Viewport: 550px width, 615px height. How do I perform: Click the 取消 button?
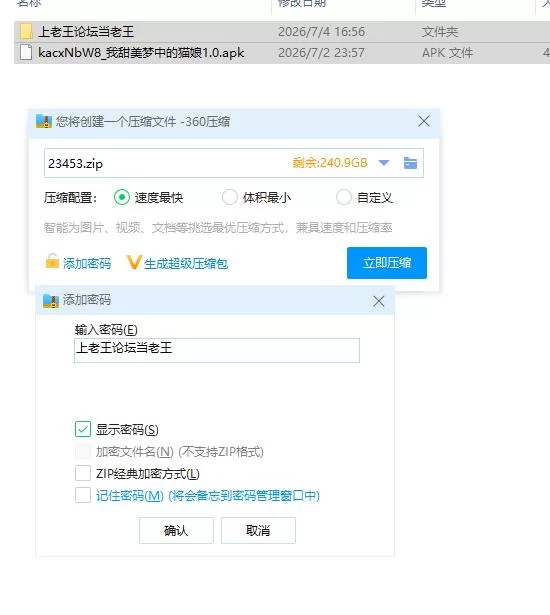click(x=258, y=530)
